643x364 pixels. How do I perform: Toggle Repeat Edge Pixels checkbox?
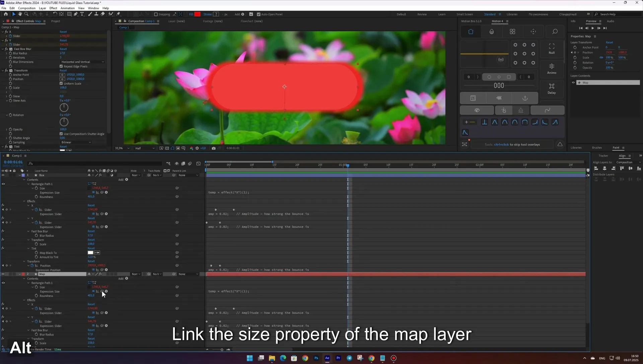[x=61, y=66]
